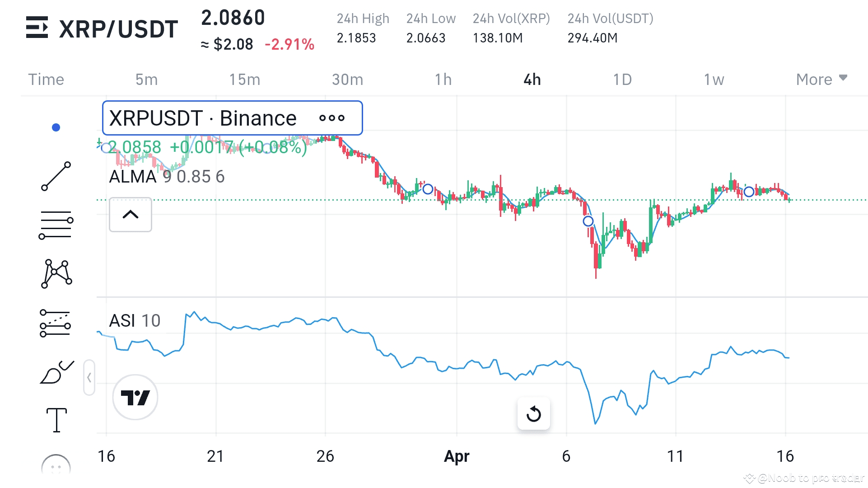This screenshot has height=488, width=868.
Task: Switch to the 15m timeframe
Action: tap(244, 79)
